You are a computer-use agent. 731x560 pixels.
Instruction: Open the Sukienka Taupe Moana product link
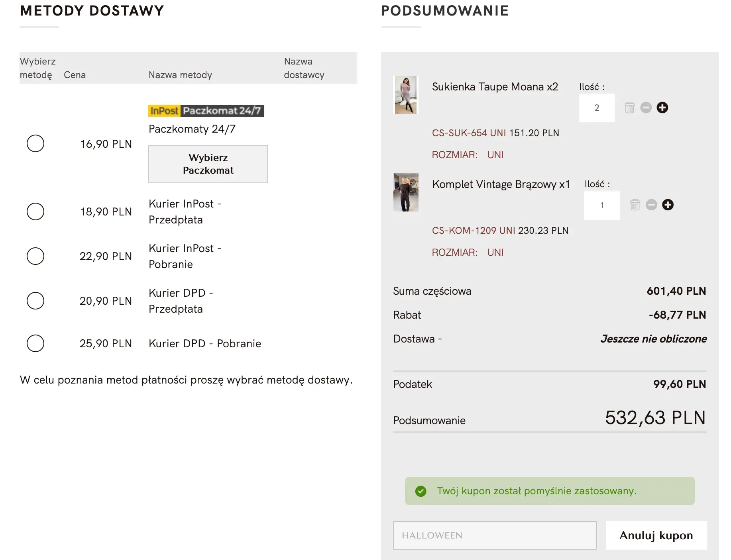pyautogui.click(x=495, y=87)
